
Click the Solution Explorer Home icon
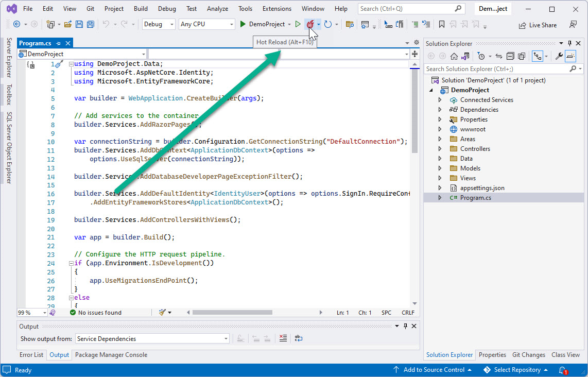pyautogui.click(x=454, y=56)
